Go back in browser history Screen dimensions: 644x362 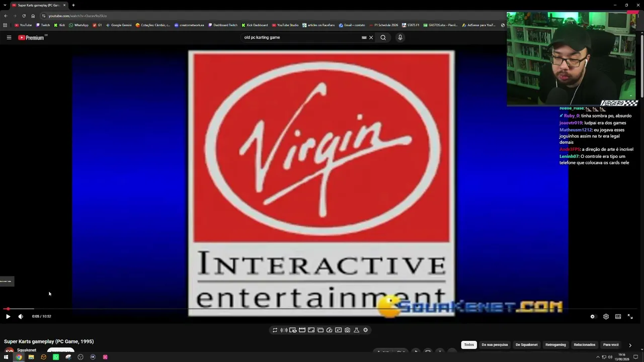[x=6, y=16]
